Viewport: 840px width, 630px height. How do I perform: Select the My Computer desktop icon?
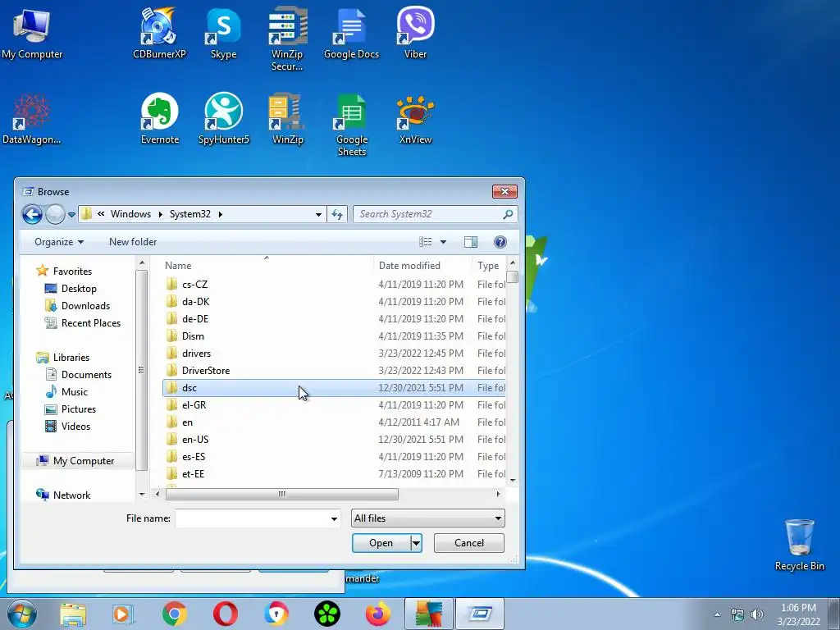click(x=32, y=33)
